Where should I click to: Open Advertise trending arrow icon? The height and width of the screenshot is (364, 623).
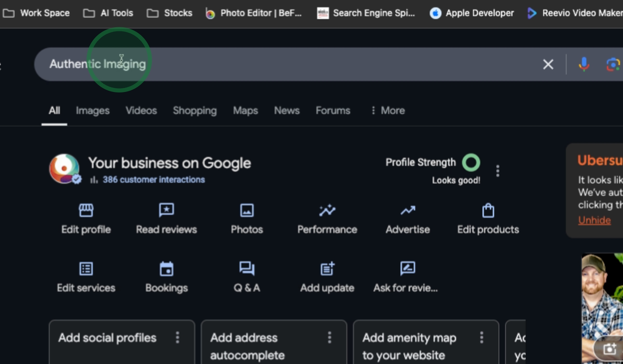pos(408,210)
